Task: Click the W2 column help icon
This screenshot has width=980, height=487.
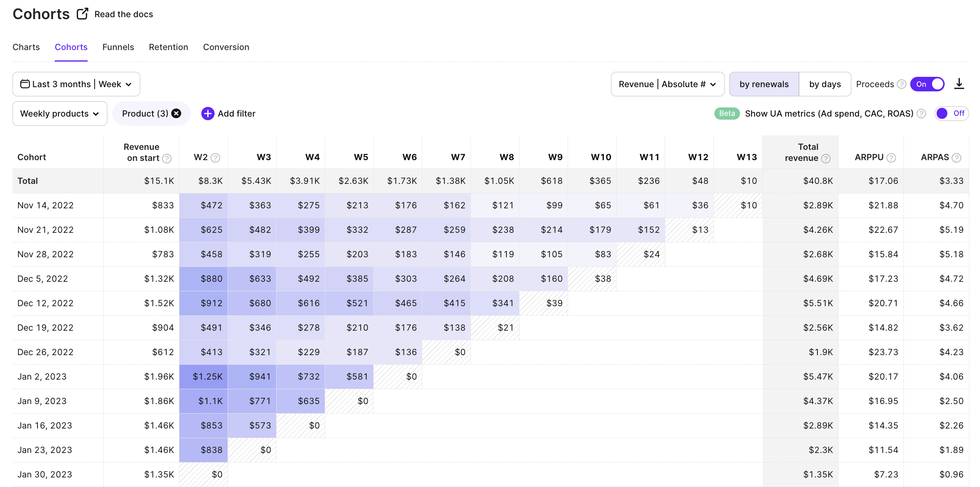Action: click(x=216, y=157)
